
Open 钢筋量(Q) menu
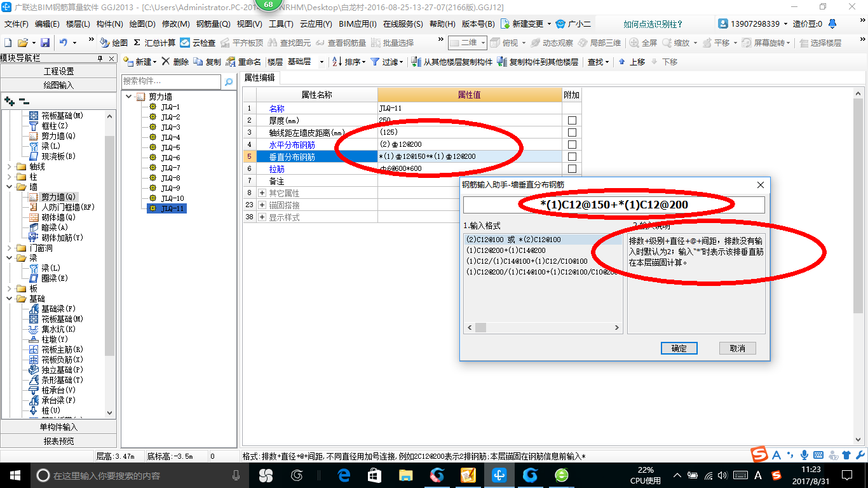point(213,24)
